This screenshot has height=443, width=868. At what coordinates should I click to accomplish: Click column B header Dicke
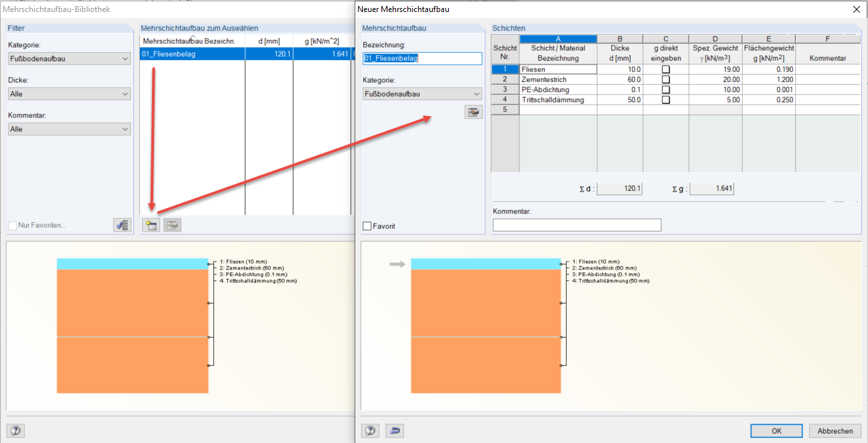[x=619, y=39]
